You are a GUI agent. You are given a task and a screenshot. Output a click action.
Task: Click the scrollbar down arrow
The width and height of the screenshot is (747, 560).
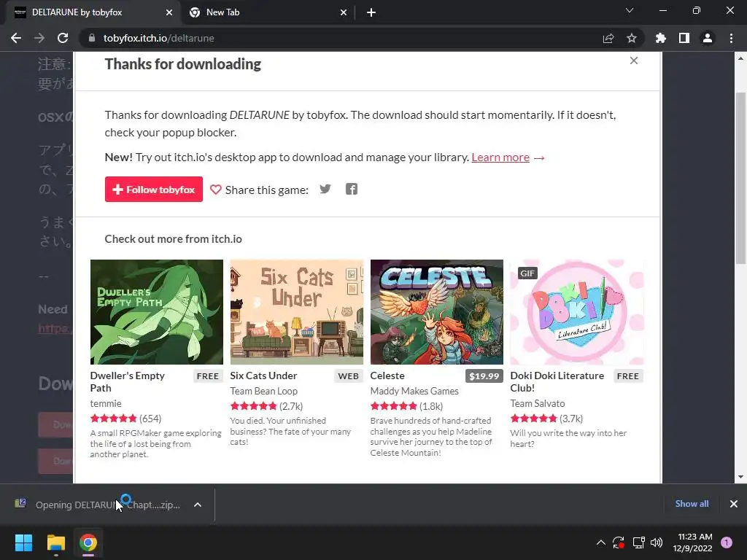pos(741,477)
